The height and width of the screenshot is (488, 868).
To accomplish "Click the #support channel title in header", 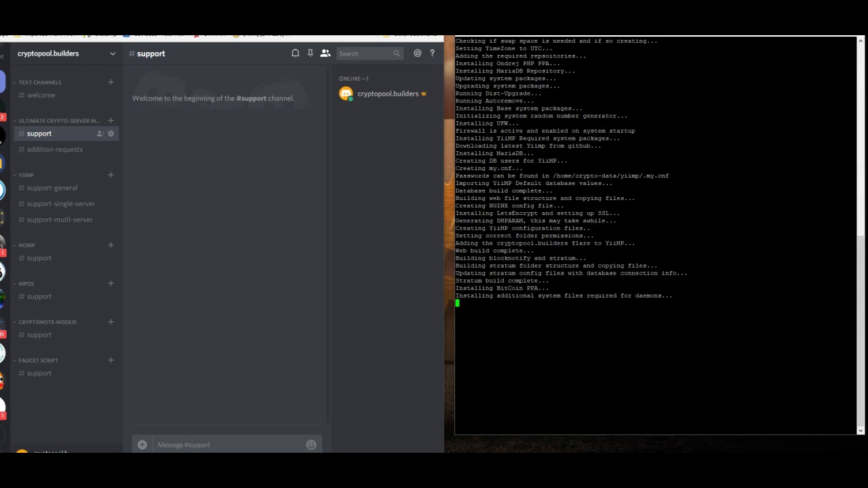I will coord(147,54).
